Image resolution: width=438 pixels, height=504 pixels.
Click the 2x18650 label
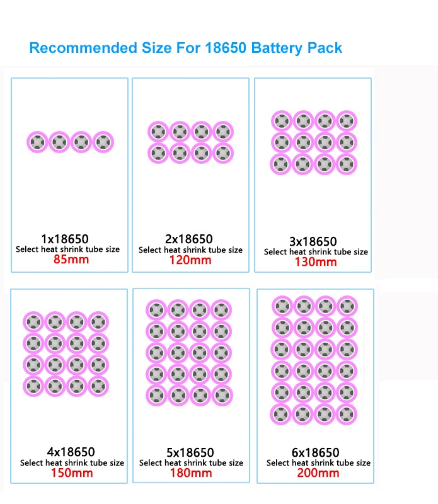[x=189, y=239]
